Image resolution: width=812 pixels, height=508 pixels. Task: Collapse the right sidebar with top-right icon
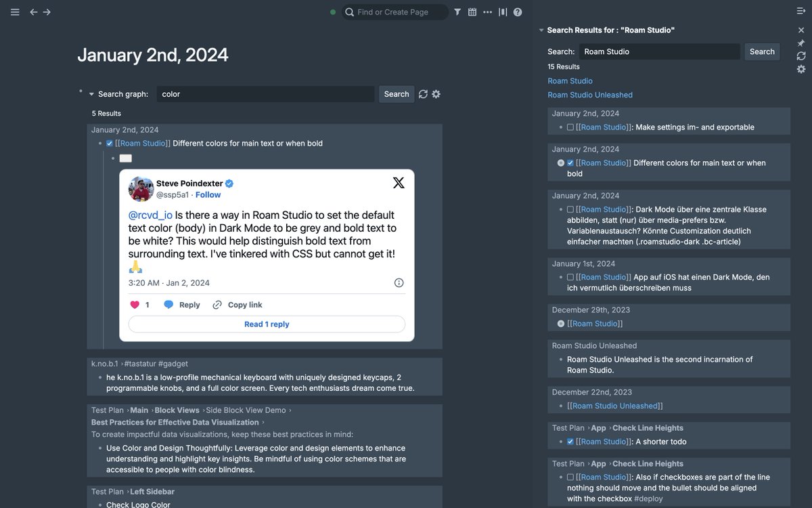[801, 12]
